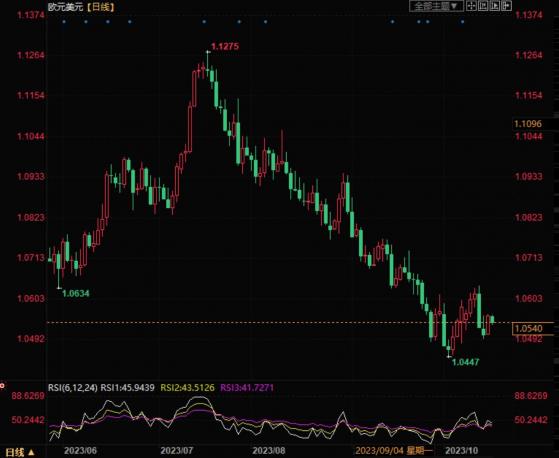The height and width of the screenshot is (458, 559).
Task: Toggle the RSI1:45.9439 line legend
Action: pos(128,388)
